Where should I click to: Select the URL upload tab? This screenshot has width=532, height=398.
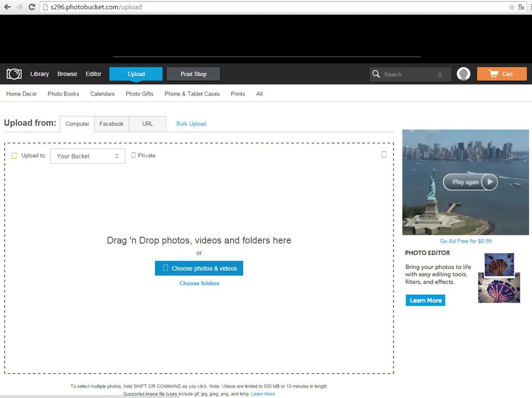click(148, 124)
